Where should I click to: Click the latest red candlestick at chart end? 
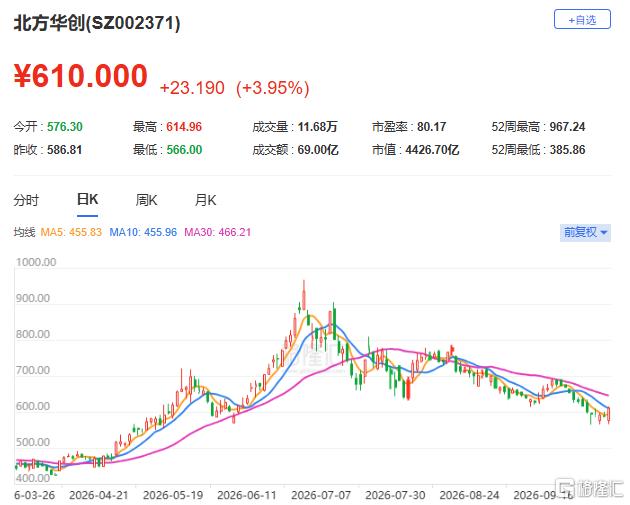[609, 414]
